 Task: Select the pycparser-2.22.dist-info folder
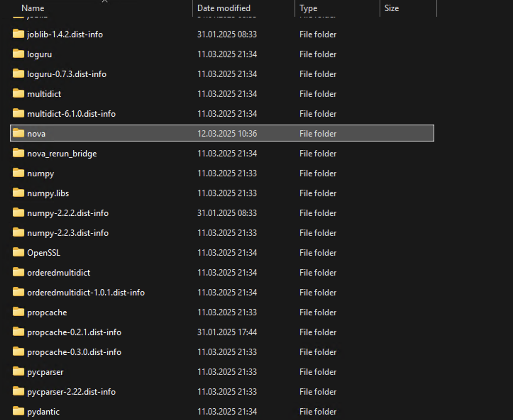pyautogui.click(x=71, y=392)
